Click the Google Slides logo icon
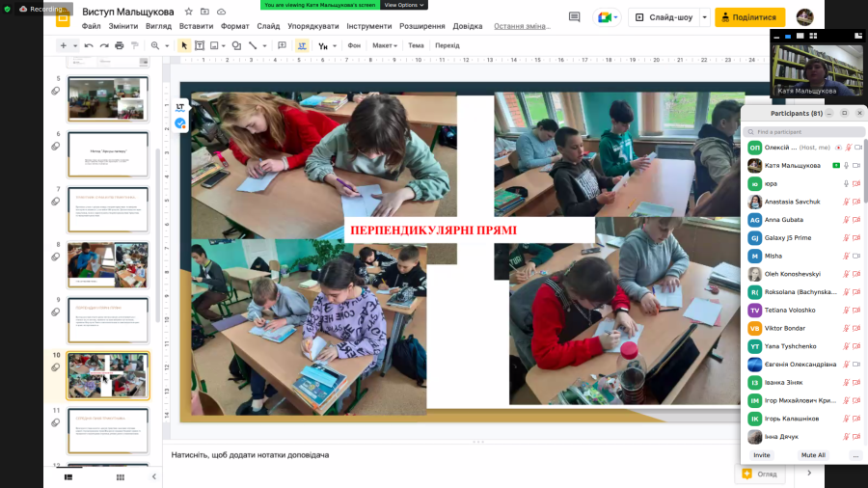This screenshot has width=868, height=488. pyautogui.click(x=63, y=19)
